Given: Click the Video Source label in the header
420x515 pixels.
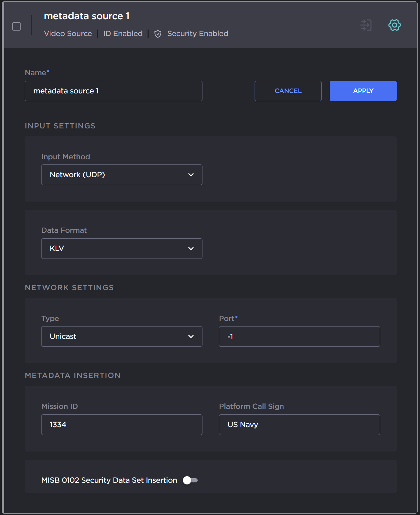Looking at the screenshot, I should point(68,33).
